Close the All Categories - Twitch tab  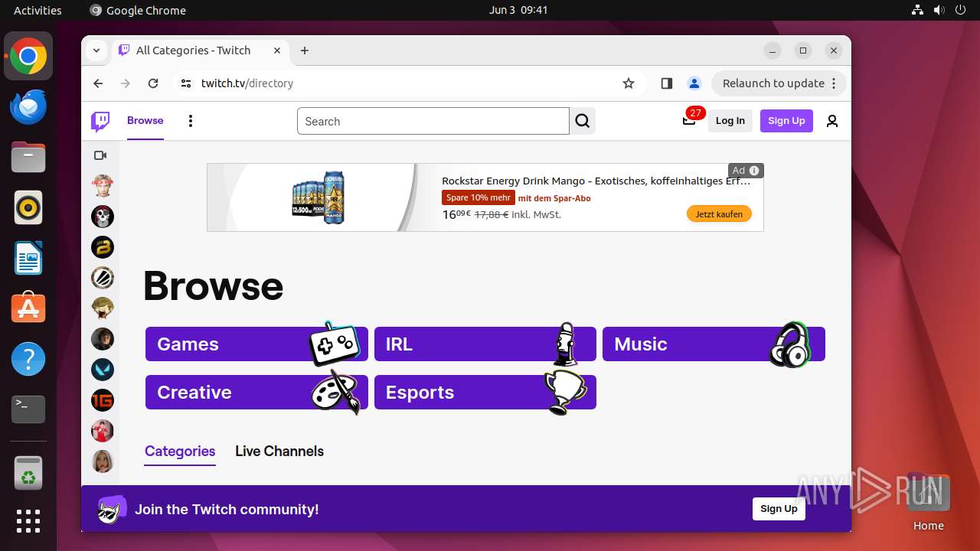277,51
